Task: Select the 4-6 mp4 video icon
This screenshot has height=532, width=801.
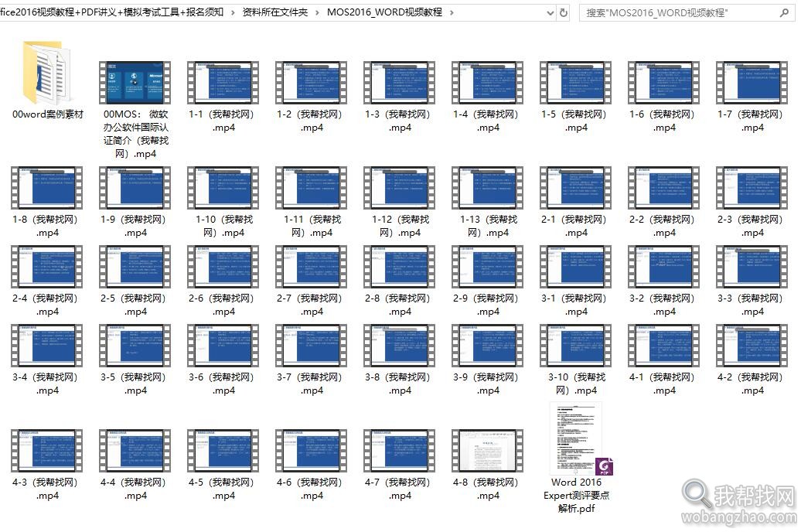Action: click(312, 451)
